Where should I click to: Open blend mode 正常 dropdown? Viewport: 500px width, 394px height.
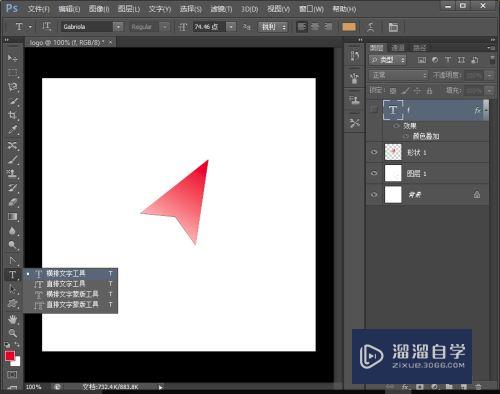pos(398,75)
